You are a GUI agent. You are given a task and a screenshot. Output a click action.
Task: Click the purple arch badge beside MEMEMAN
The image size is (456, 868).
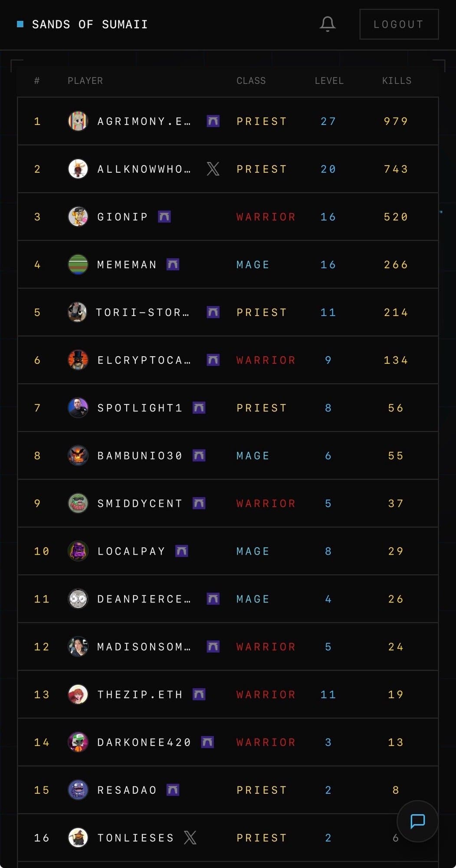[173, 264]
